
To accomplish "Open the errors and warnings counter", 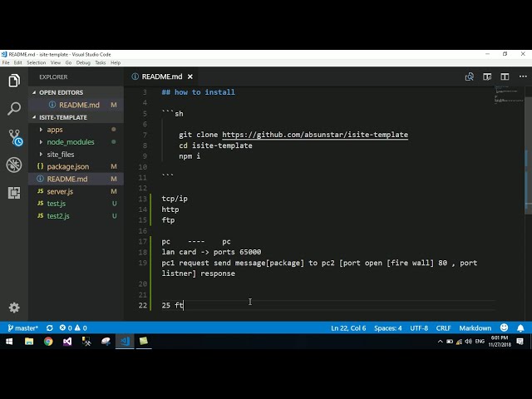I will point(73,328).
